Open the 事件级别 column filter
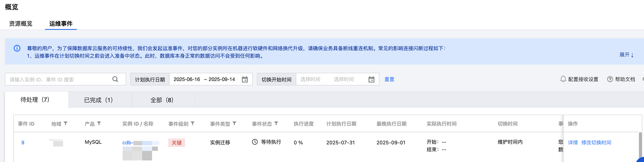The image size is (644, 162). click(193, 123)
